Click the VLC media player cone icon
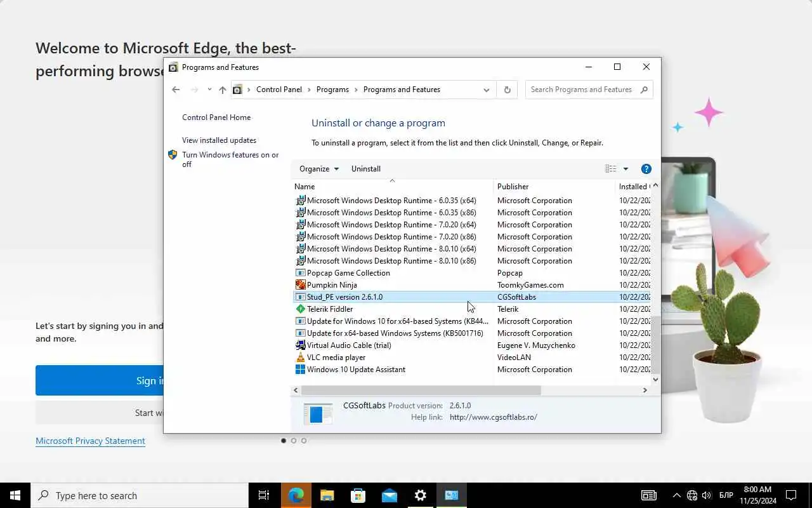The image size is (812, 508). (x=301, y=358)
